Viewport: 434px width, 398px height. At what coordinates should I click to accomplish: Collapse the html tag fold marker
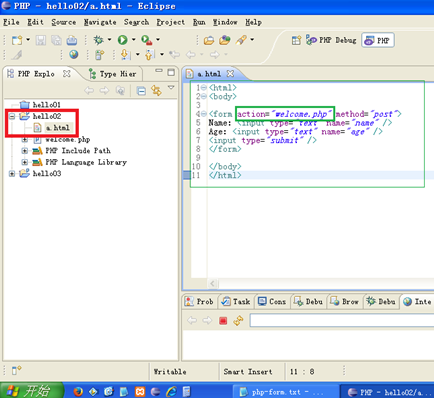pos(204,88)
